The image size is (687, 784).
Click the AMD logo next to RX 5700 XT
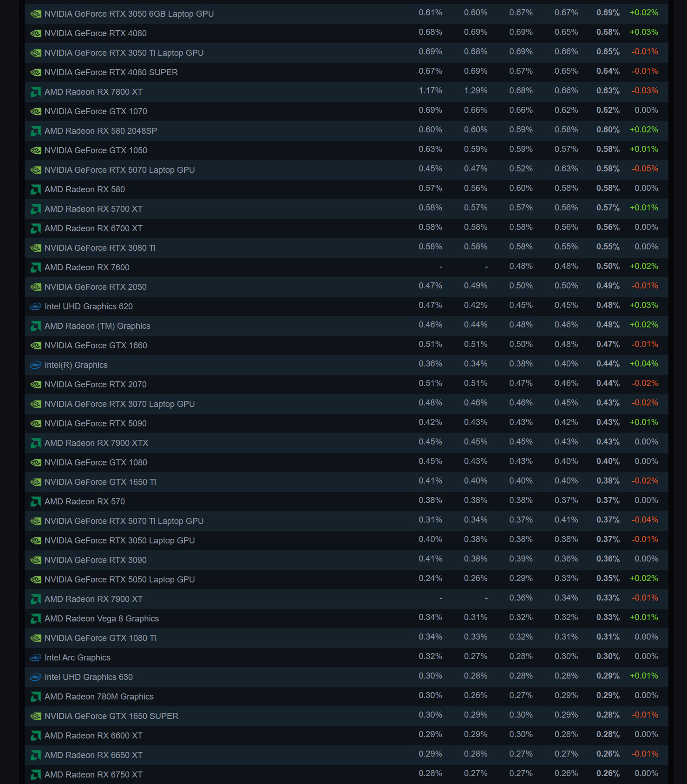pyautogui.click(x=36, y=209)
